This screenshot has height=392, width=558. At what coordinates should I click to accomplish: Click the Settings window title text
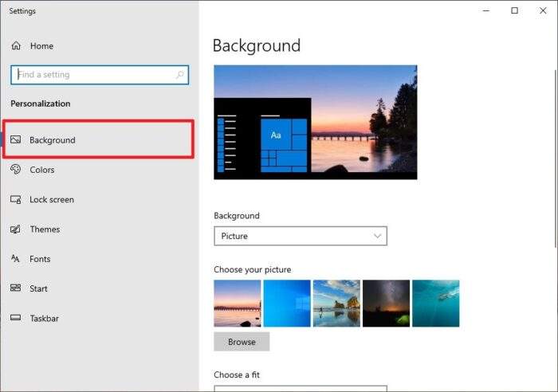pos(22,11)
